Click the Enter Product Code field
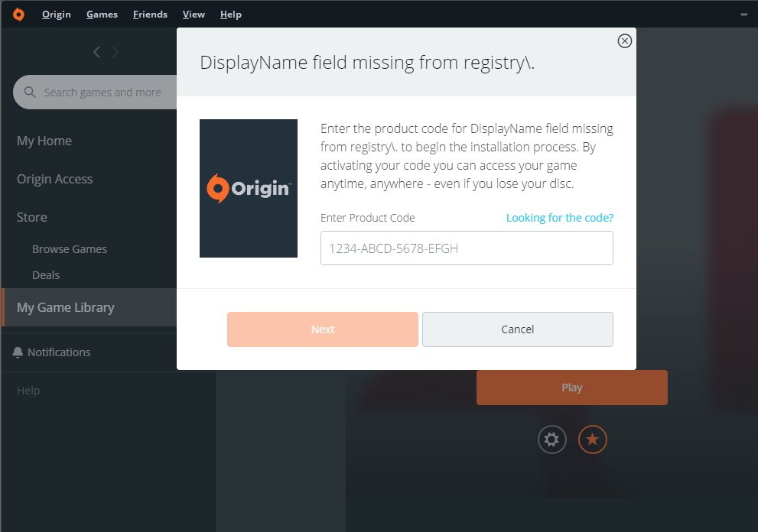This screenshot has width=758, height=532. pos(467,248)
